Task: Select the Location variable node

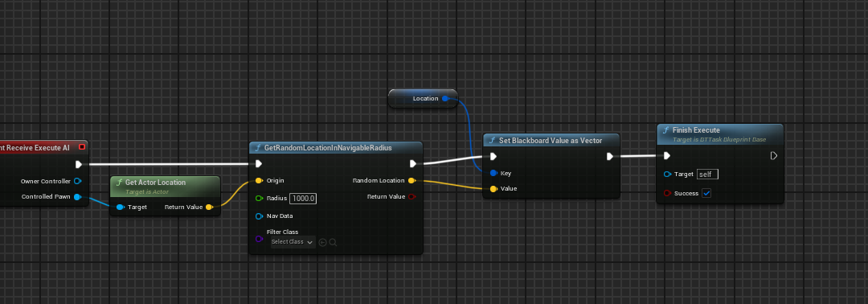Action: [423, 99]
